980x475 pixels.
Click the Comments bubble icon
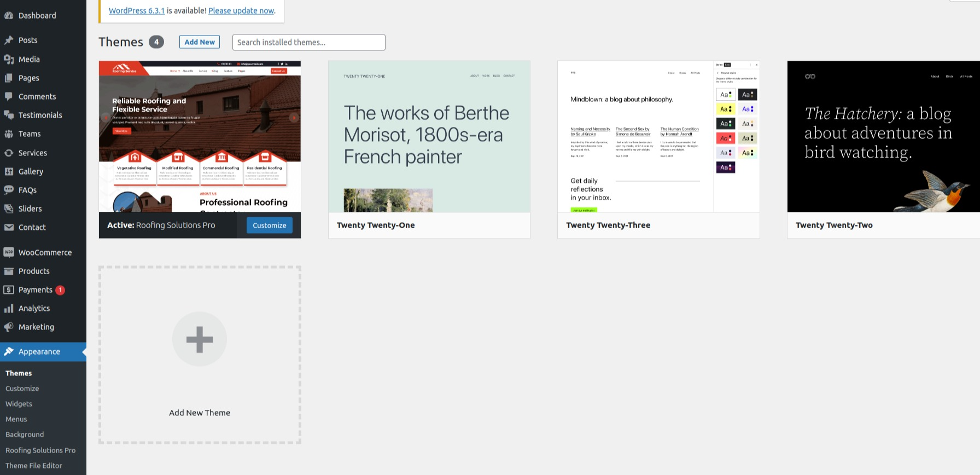pyautogui.click(x=9, y=96)
